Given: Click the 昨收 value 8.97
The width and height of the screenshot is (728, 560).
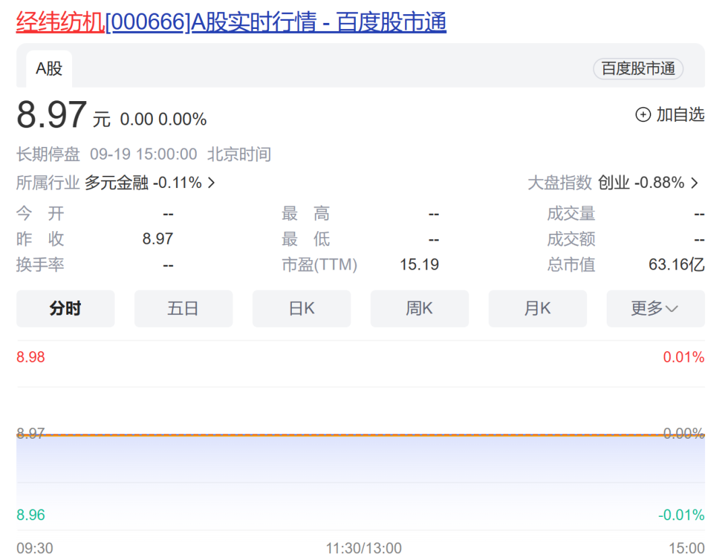Looking at the screenshot, I should (x=157, y=239).
